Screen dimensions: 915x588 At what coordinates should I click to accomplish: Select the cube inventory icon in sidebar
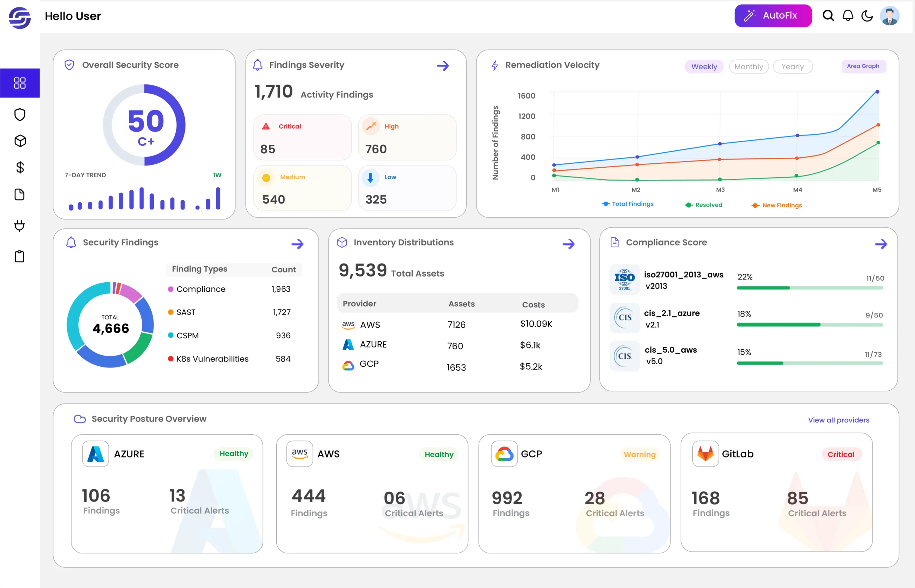[20, 141]
